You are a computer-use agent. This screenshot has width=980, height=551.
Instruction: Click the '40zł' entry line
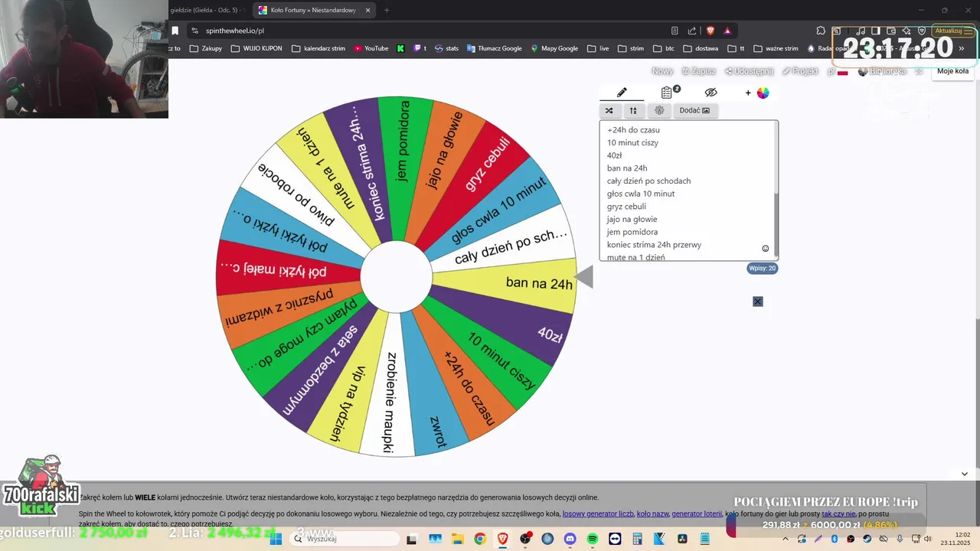[614, 155]
